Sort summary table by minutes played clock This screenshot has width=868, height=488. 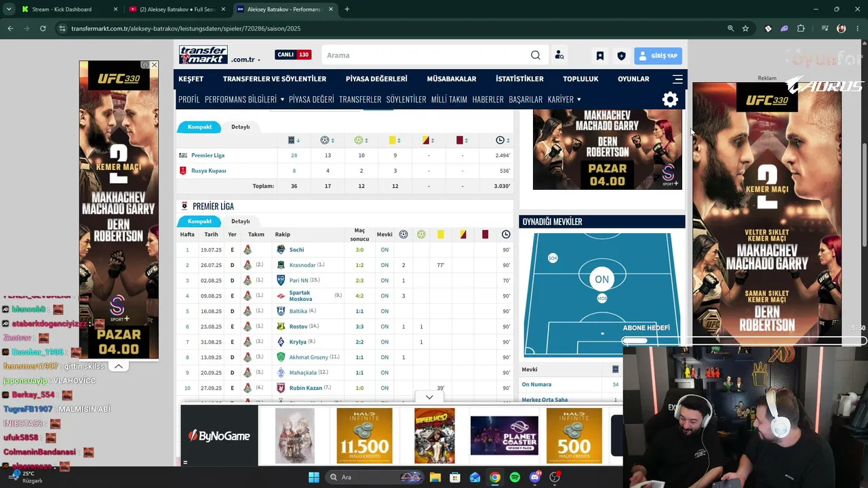(500, 140)
